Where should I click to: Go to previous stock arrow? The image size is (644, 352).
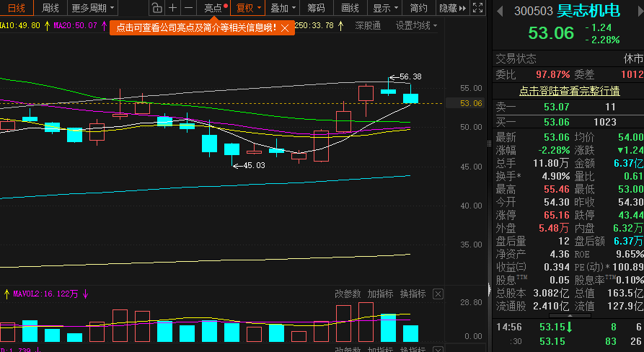(x=500, y=11)
